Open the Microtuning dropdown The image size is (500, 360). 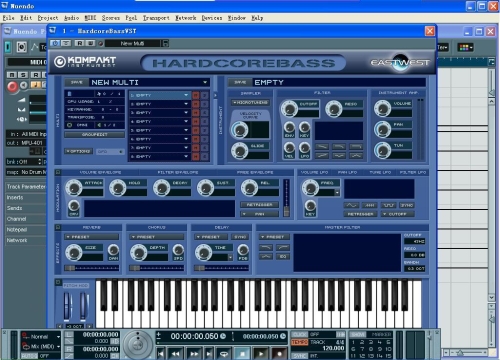click(250, 102)
